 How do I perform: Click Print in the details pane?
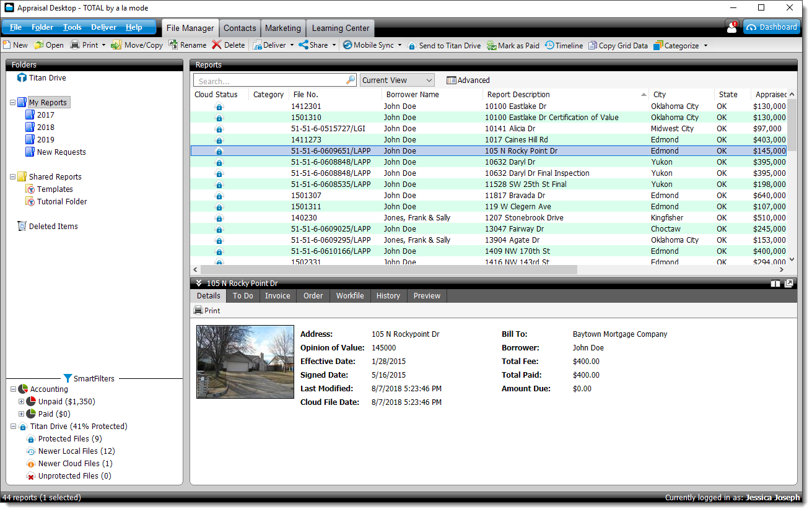(207, 311)
